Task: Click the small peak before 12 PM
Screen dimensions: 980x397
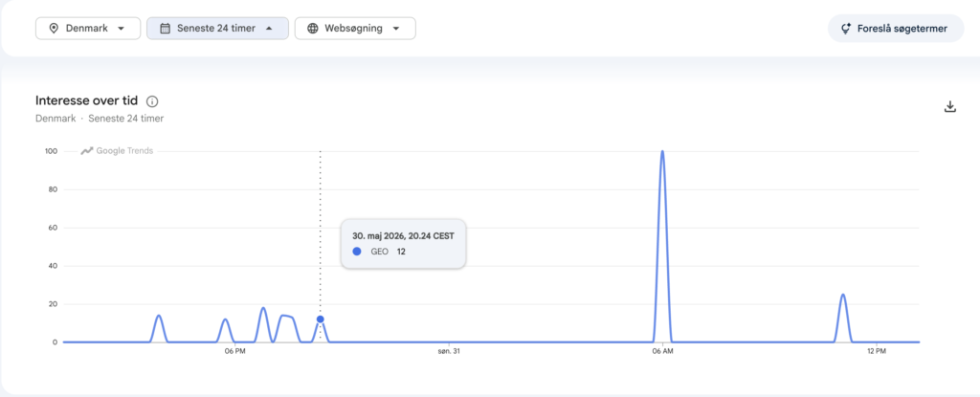Action: point(842,295)
